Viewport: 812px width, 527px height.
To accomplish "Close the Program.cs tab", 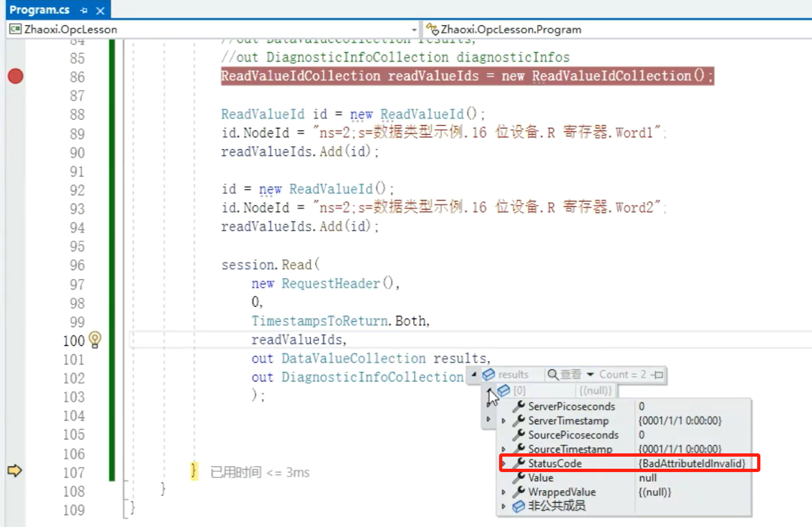I will click(x=100, y=10).
